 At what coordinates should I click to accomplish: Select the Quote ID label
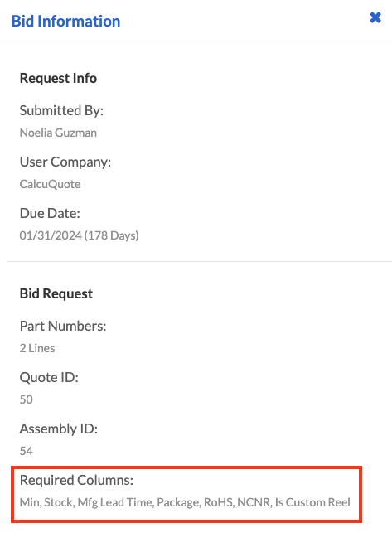[x=49, y=377]
